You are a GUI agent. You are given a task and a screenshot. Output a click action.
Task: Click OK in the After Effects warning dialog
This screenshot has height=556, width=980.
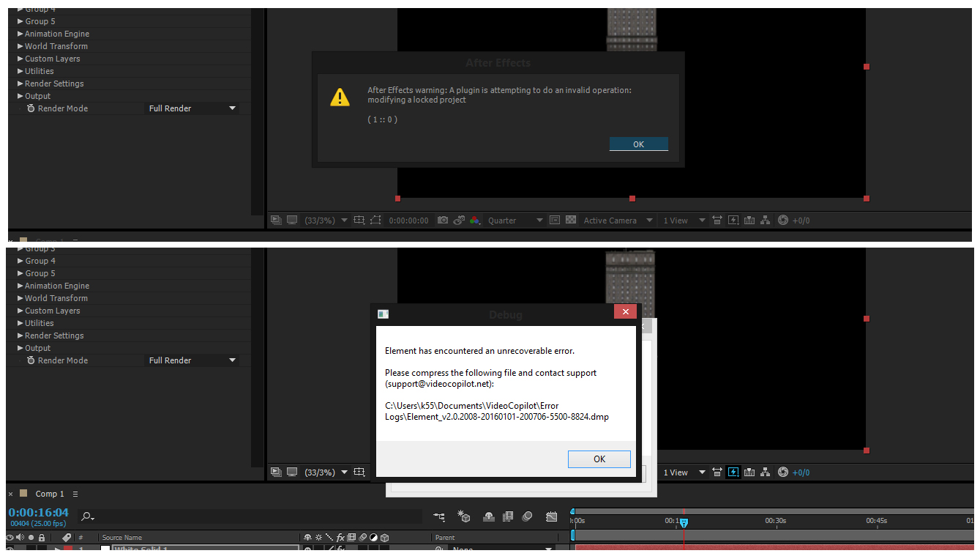click(x=638, y=144)
